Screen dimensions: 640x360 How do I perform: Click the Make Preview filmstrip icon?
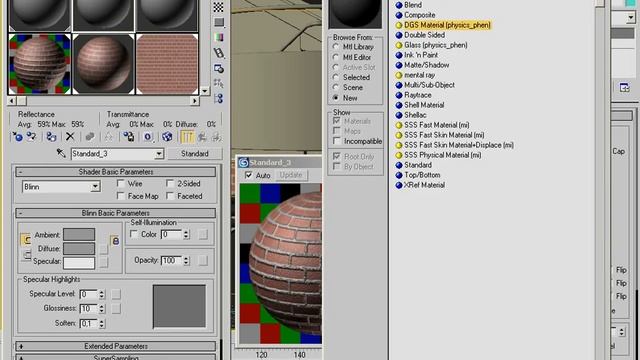219,53
